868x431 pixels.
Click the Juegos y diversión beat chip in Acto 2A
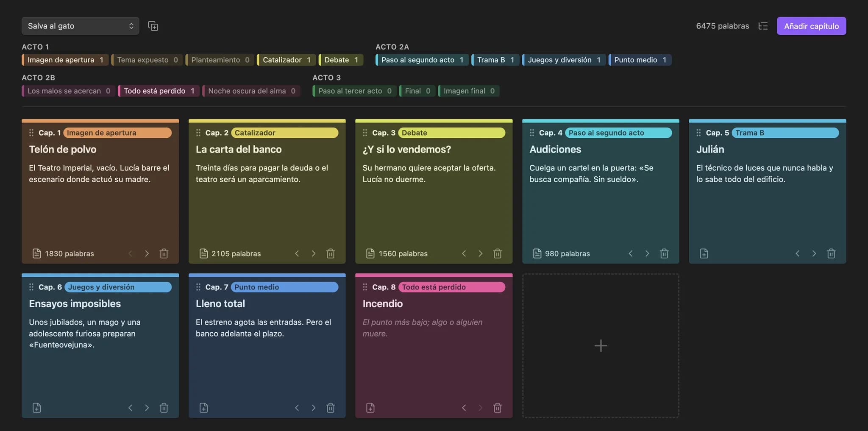pyautogui.click(x=563, y=60)
